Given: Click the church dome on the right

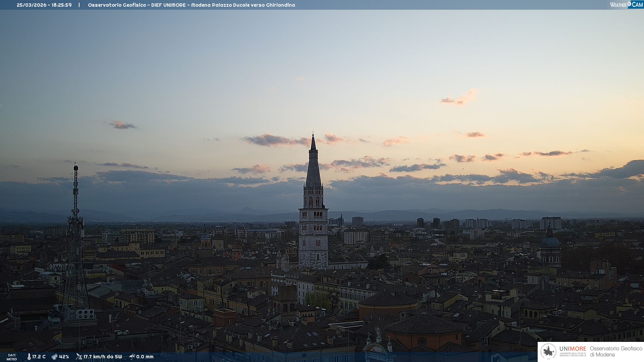Looking at the screenshot, I should (550, 241).
